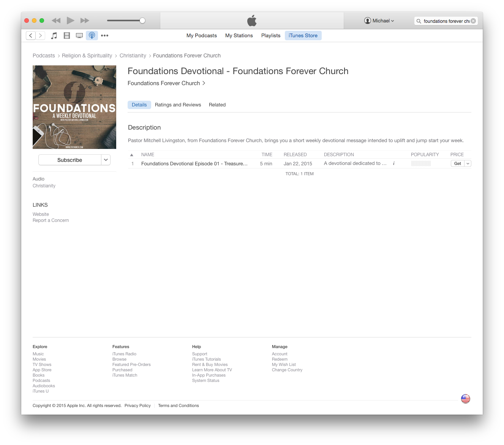The image size is (504, 445).
Task: Switch to the Movies library icon
Action: click(67, 35)
